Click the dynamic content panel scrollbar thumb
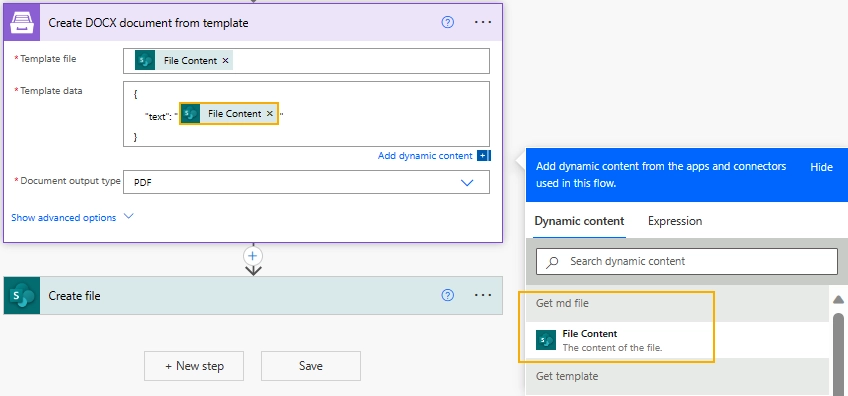This screenshot has width=848, height=396. (x=838, y=354)
